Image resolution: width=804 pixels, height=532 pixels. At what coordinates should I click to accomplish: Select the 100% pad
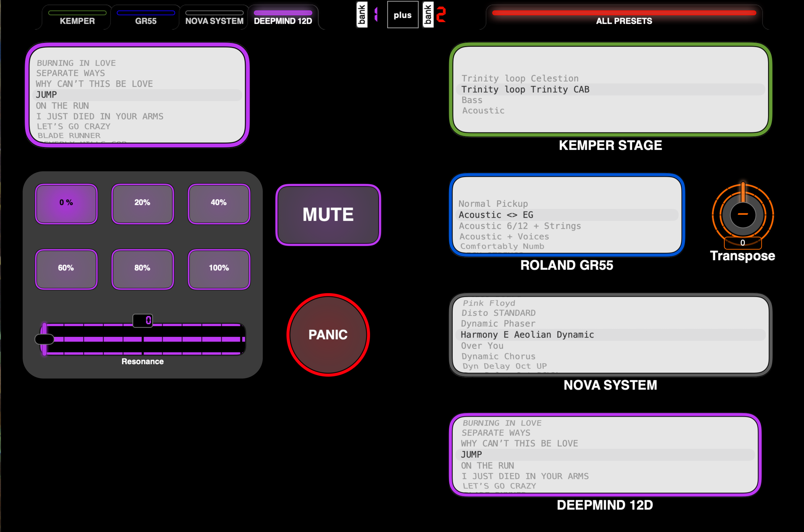coord(219,269)
